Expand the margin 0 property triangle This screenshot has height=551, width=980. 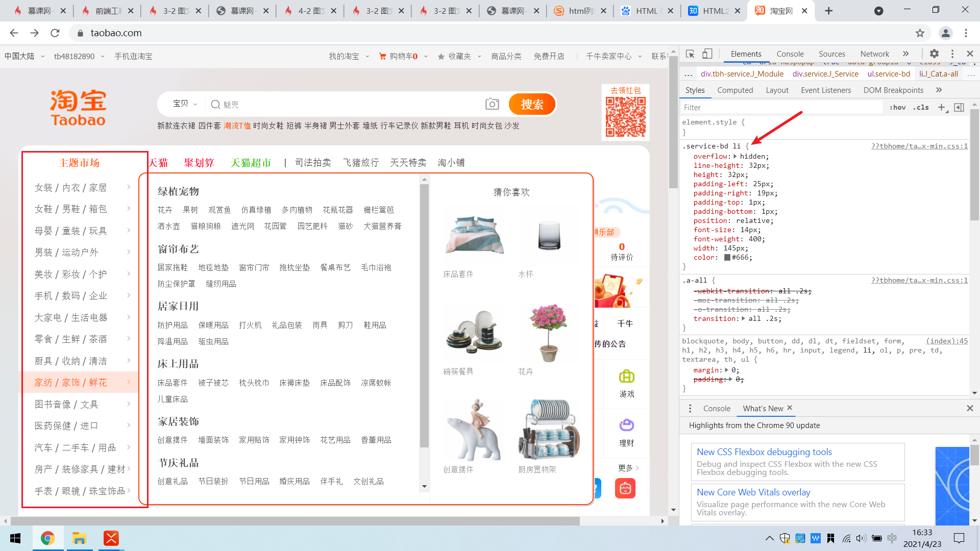pyautogui.click(x=727, y=370)
